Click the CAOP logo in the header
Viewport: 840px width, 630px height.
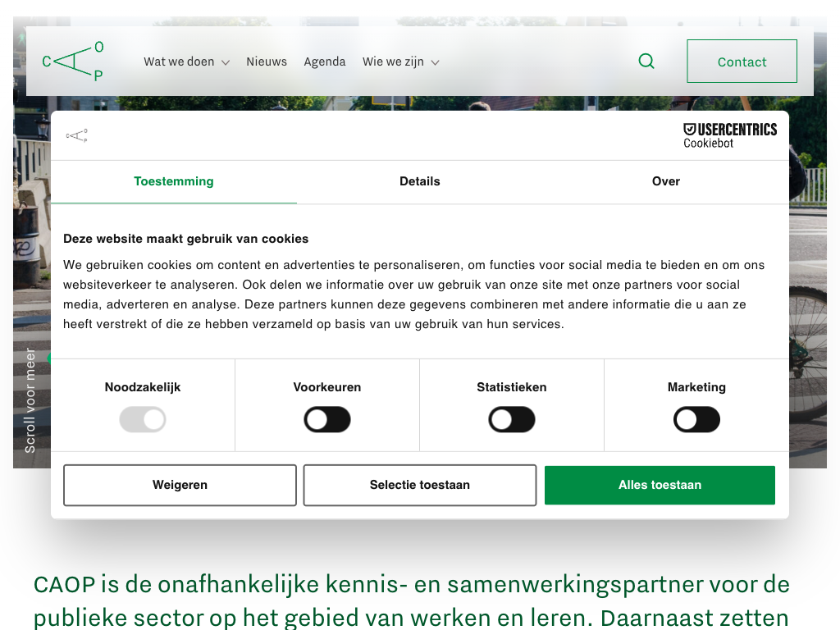[73, 61]
